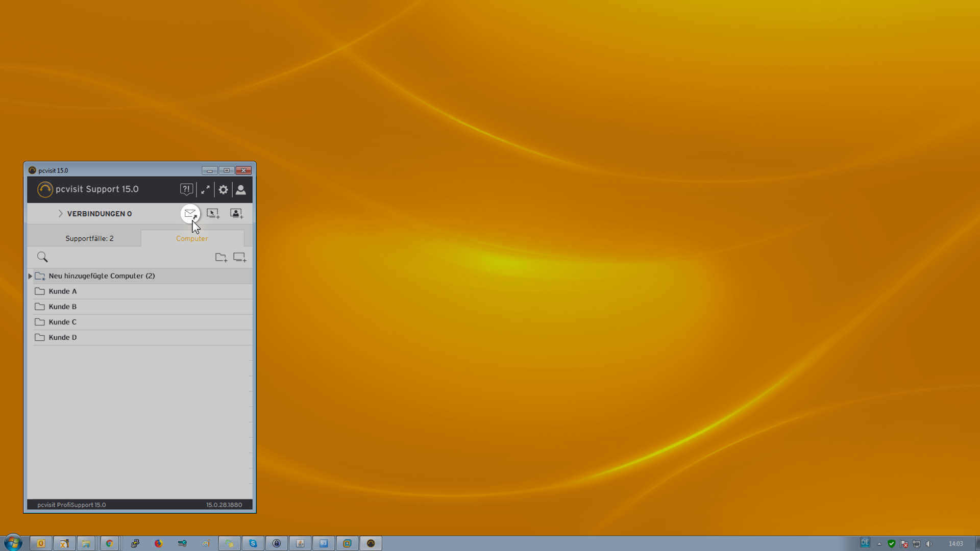Open settings via the gear icon
The height and width of the screenshot is (551, 980).
(x=223, y=189)
